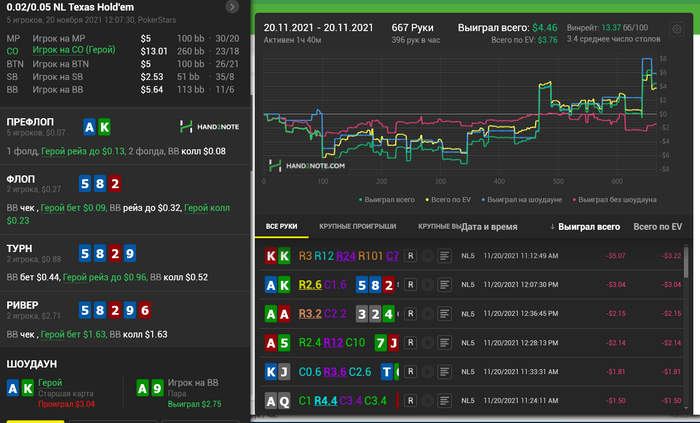Click the play button in the KJ hand row
The width and height of the screenshot is (700, 423).
[427, 372]
